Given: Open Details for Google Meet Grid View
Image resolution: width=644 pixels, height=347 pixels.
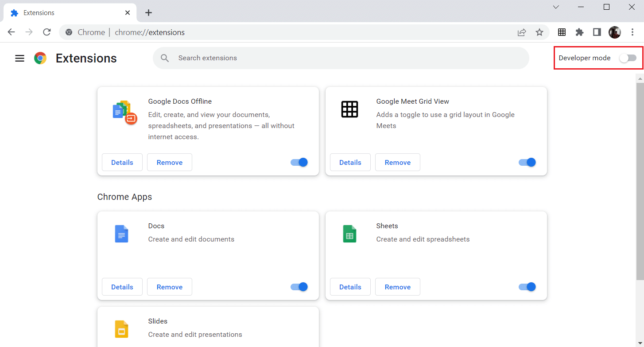Looking at the screenshot, I should click(350, 162).
